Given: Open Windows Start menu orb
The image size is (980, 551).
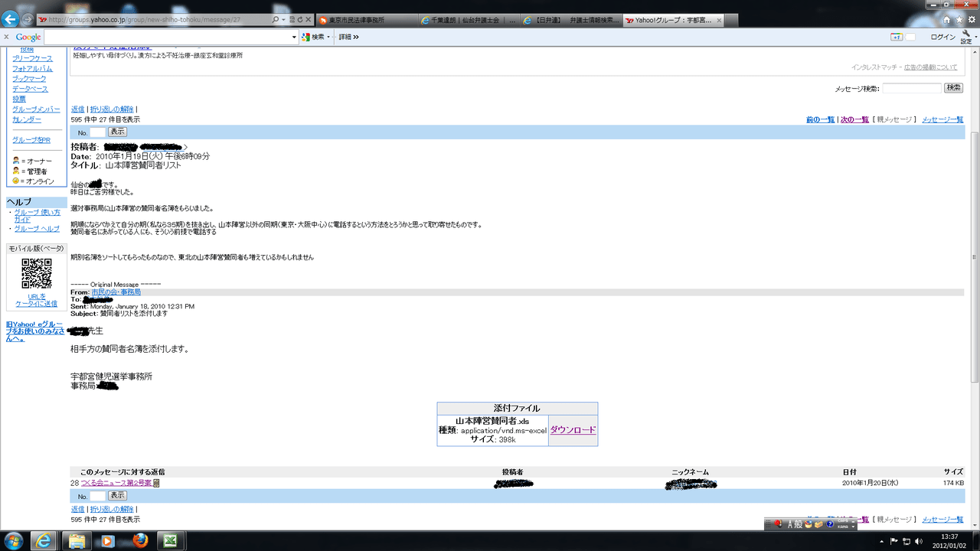Looking at the screenshot, I should click(x=14, y=540).
